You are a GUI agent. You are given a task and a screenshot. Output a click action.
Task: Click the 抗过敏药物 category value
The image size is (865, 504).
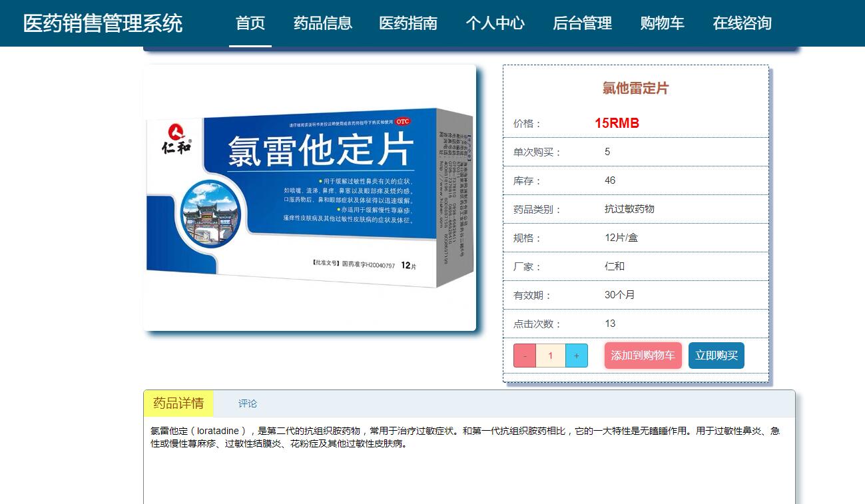pyautogui.click(x=629, y=209)
